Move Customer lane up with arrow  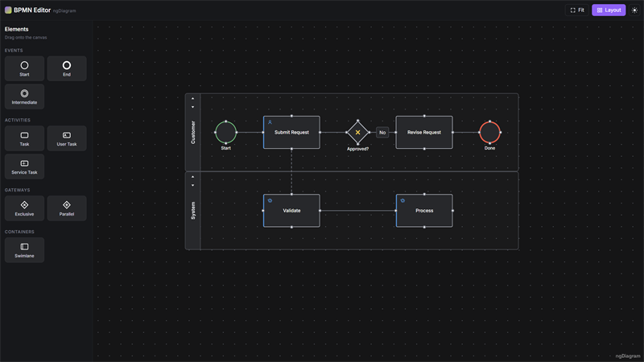(x=192, y=98)
